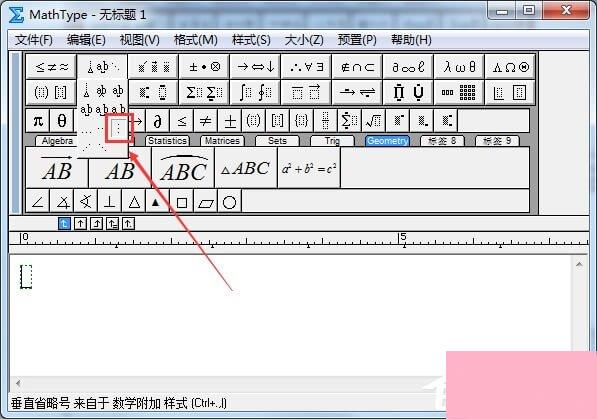Screen dimensions: 597x419
Task: Switch to the 标签 9 tab
Action: 497,141
